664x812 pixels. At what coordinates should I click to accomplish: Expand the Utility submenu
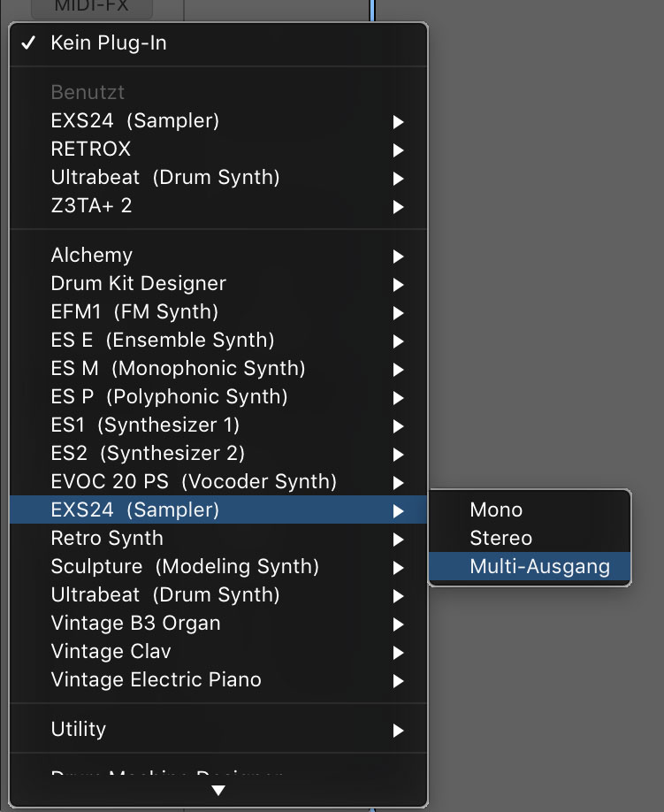218,729
